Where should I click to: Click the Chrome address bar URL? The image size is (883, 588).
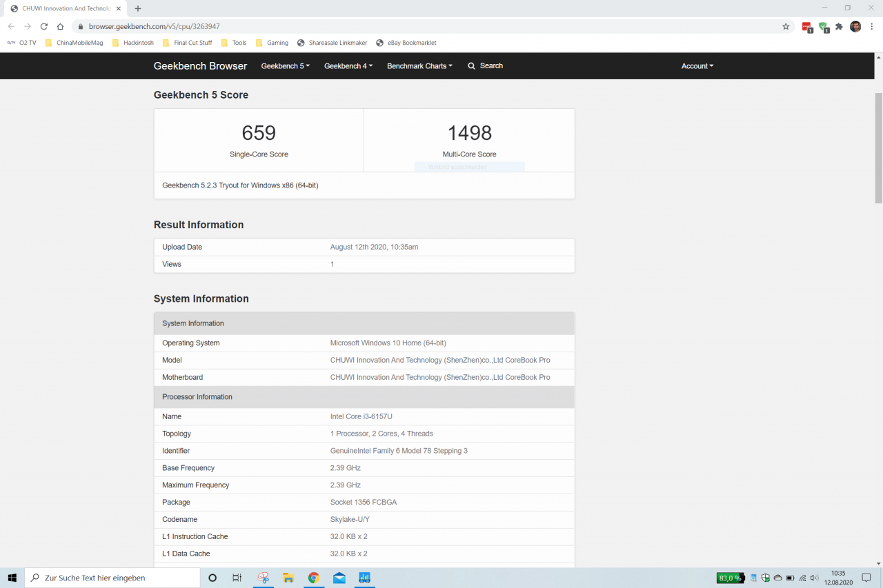[155, 26]
